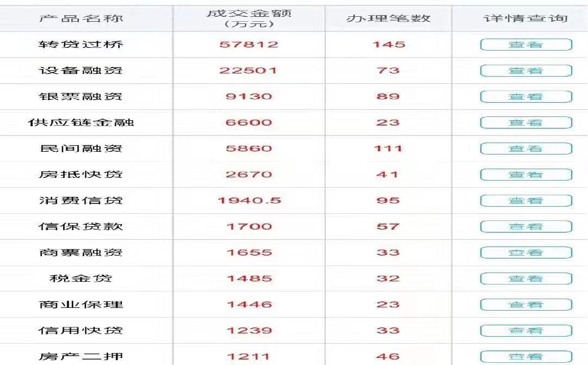The height and width of the screenshot is (365, 588).
Task: Open 信保贷款 details button
Action: [526, 227]
